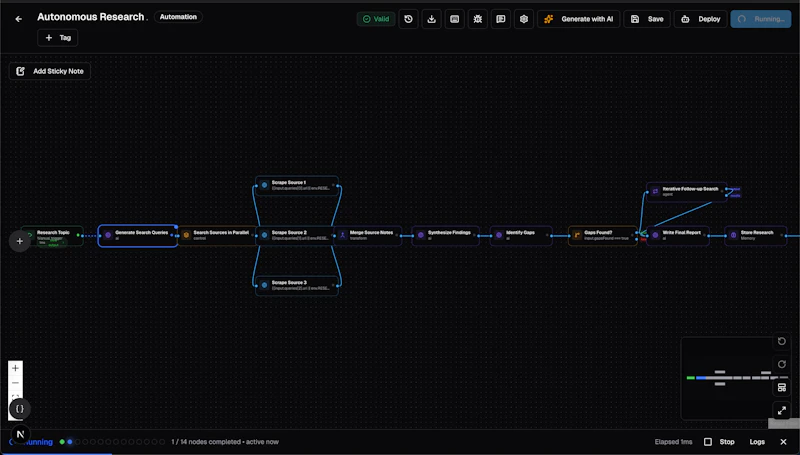Image resolution: width=800 pixels, height=455 pixels.
Task: Click the Scrape Source 3 node icon
Action: click(x=264, y=285)
